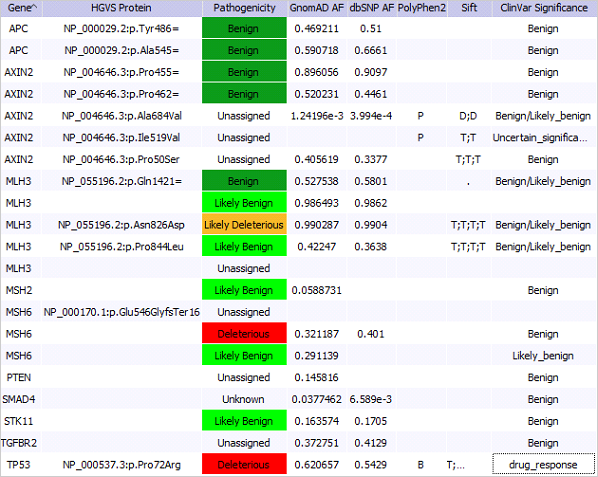This screenshot has height=477, width=598.
Task: Select the NP_000170.1:p.Glu546GlyfsTer16 cell
Action: tap(121, 312)
